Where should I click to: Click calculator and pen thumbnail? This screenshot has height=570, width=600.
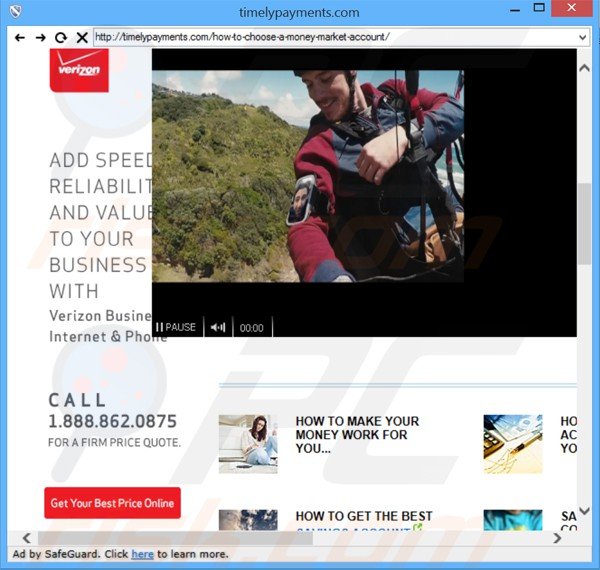tap(513, 444)
